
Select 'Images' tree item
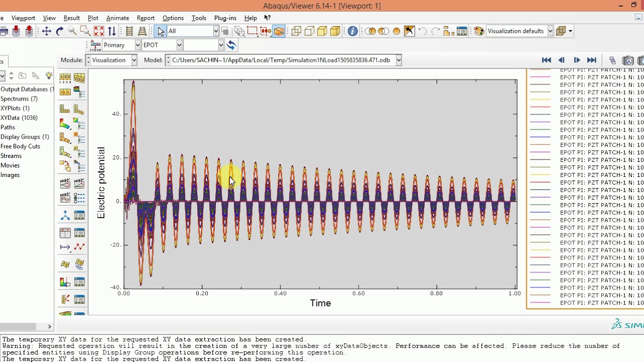[10, 175]
